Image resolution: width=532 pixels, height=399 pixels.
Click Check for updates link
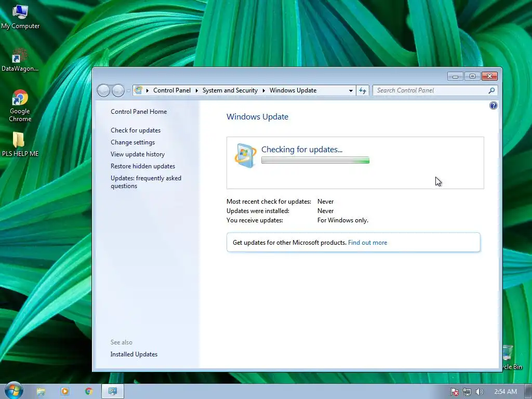point(136,130)
